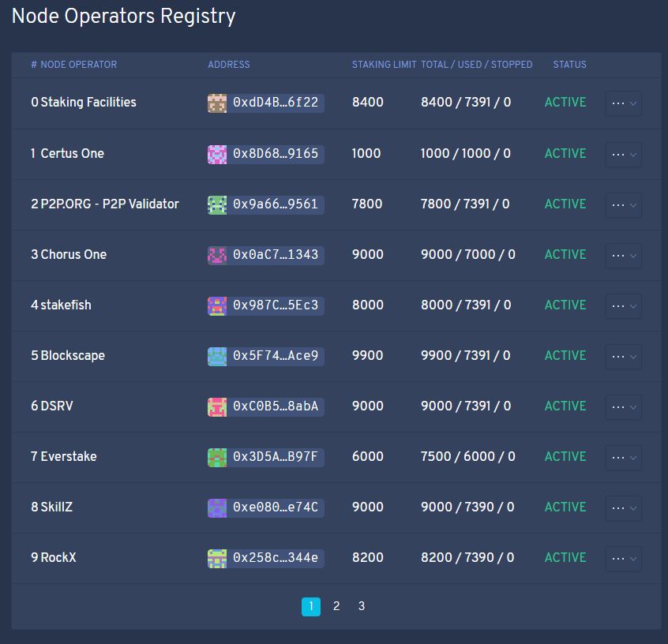The height and width of the screenshot is (644, 668).
Task: Click the TOTAL / USED / STOPPED header
Action: (x=477, y=65)
